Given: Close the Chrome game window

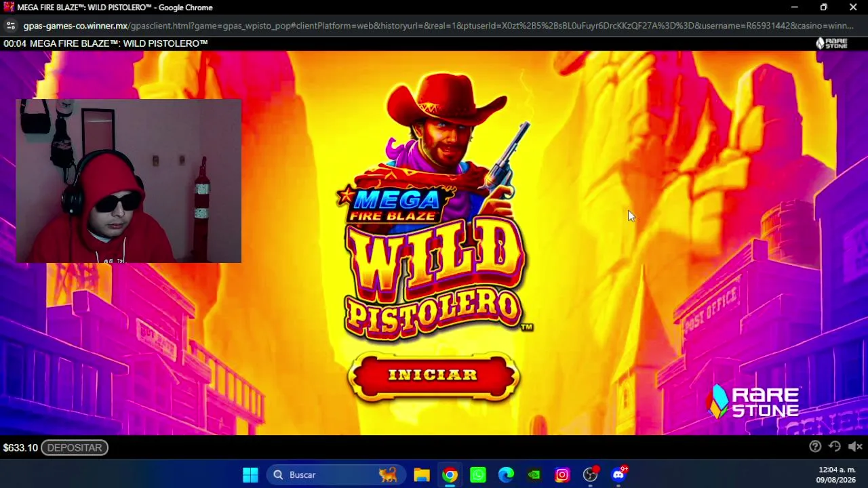Looking at the screenshot, I should tap(853, 7).
